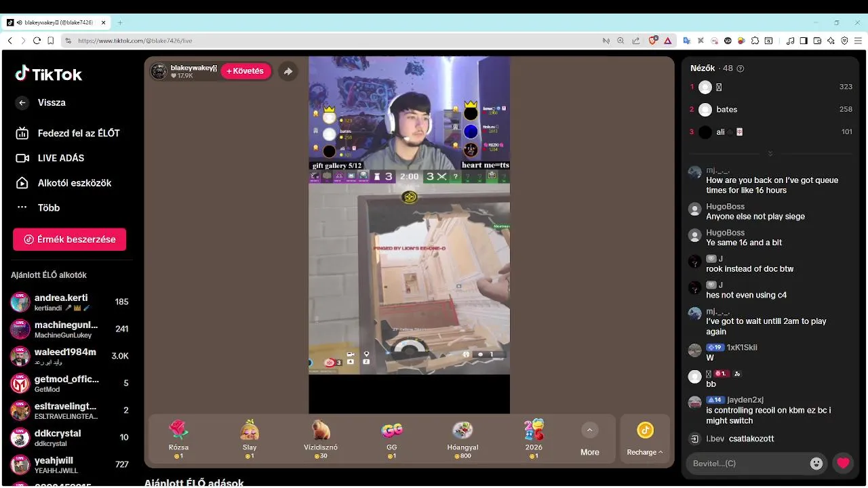Click the share arrow icon
Screen dimensions: 868x488
[288, 71]
